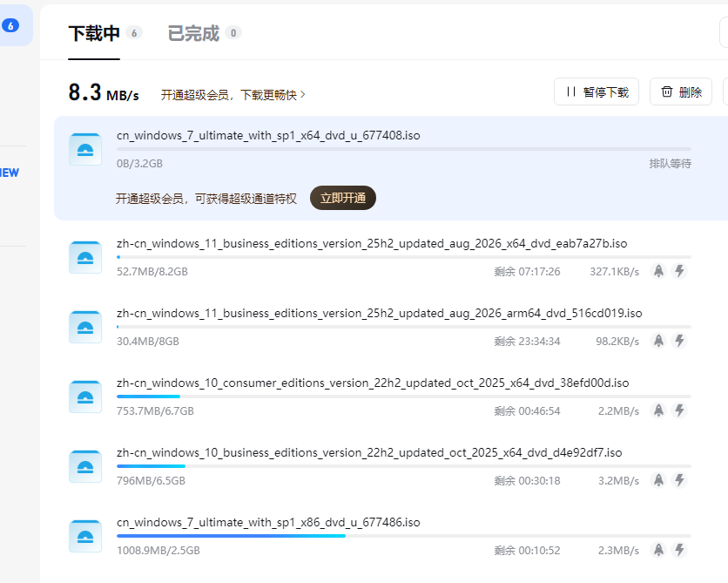Click lightning icon on windows_11 arm64 row

(x=679, y=341)
